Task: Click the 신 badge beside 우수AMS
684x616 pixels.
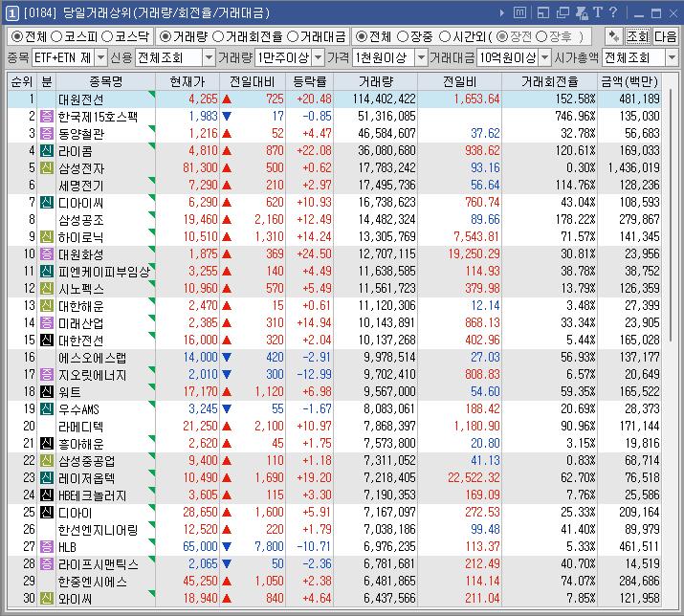Action: pyautogui.click(x=47, y=408)
